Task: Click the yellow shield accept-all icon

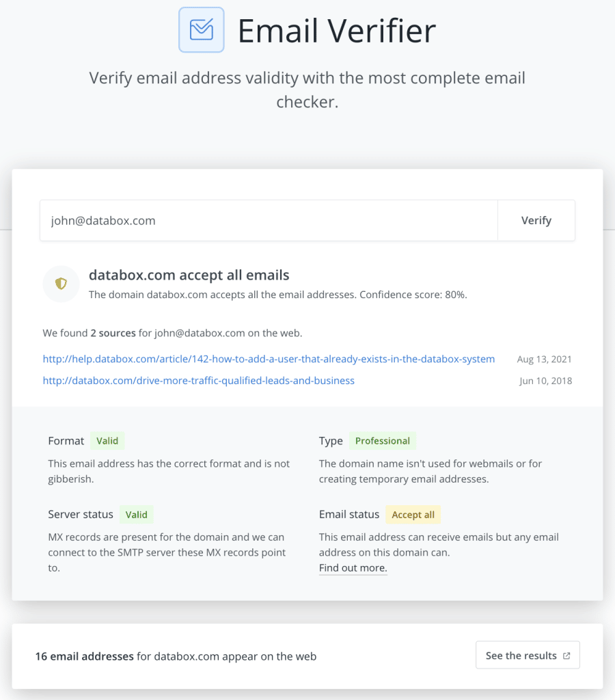Action: (x=61, y=284)
